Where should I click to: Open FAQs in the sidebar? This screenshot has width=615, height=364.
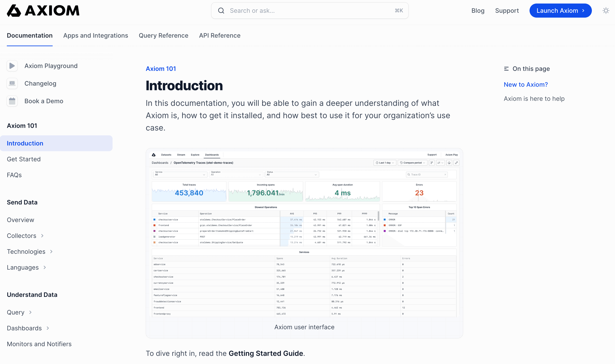(14, 175)
